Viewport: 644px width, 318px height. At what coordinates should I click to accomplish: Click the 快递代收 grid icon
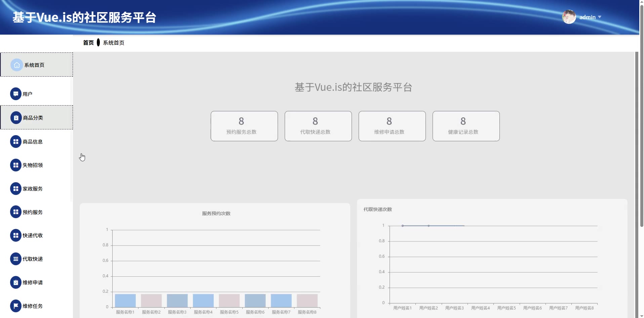pos(16,235)
